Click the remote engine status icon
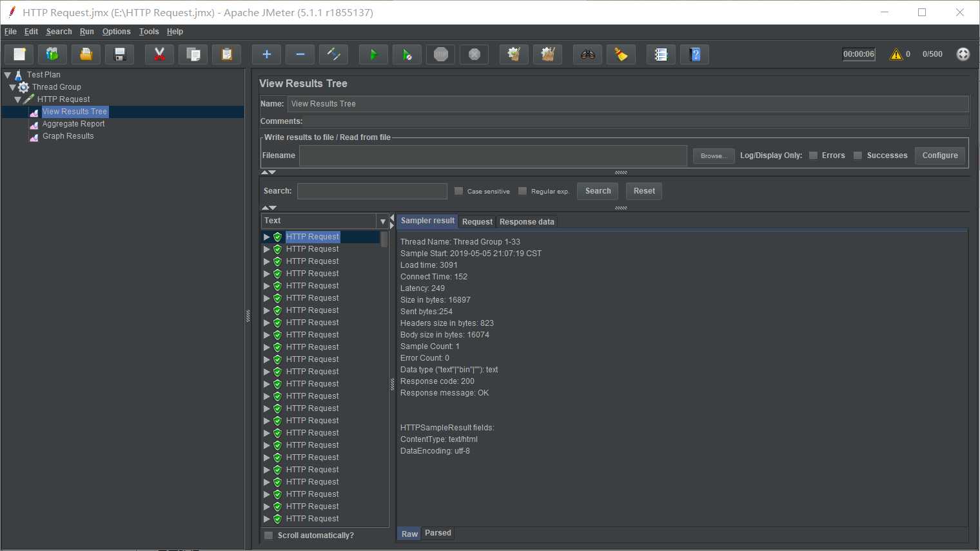This screenshot has width=980, height=551. (963, 54)
